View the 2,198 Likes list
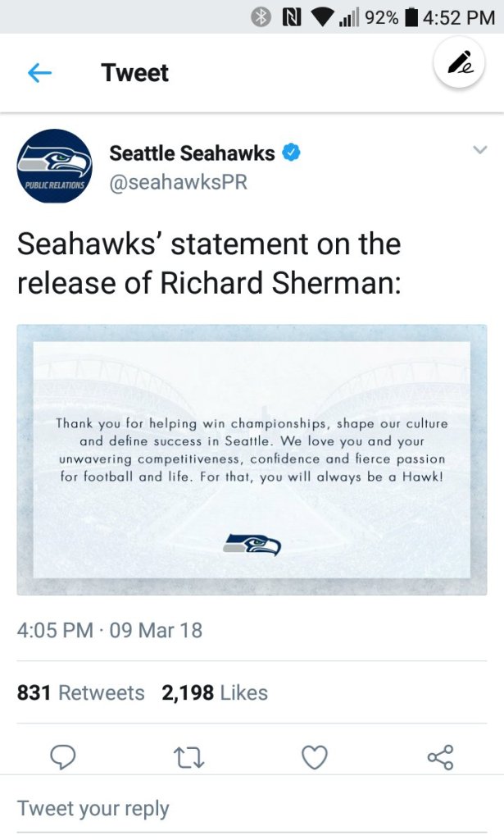 pos(215,692)
